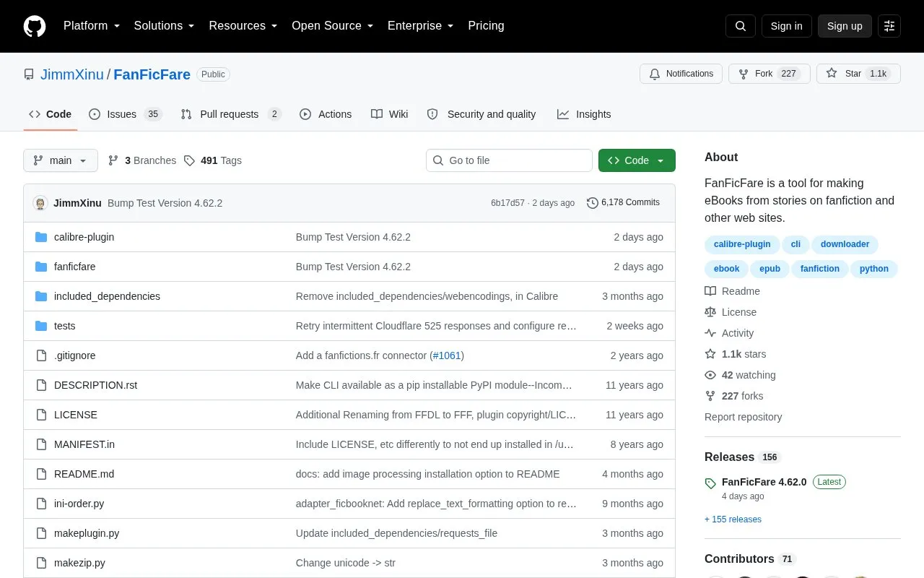
Task: Click the commit history clock icon
Action: click(x=593, y=203)
